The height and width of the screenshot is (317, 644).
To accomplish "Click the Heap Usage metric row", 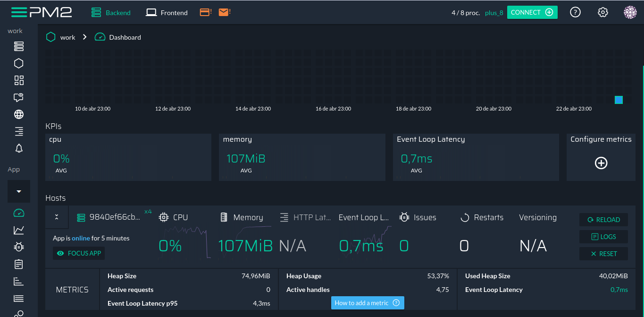I will (x=368, y=276).
